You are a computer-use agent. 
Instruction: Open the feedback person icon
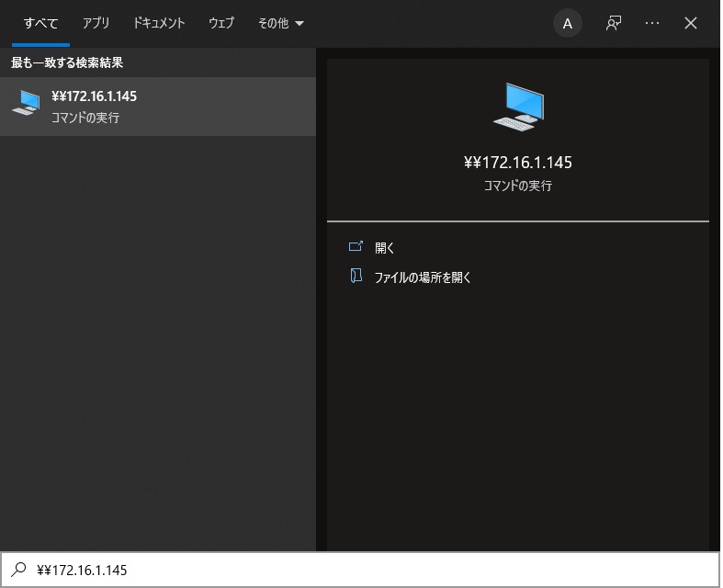(x=614, y=23)
